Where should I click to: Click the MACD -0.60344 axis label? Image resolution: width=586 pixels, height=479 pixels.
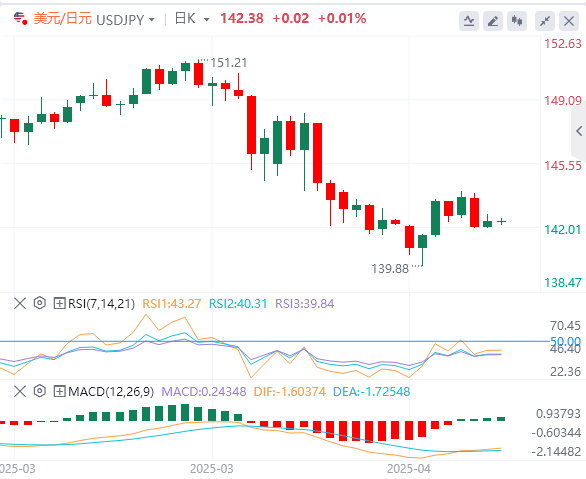point(556,433)
